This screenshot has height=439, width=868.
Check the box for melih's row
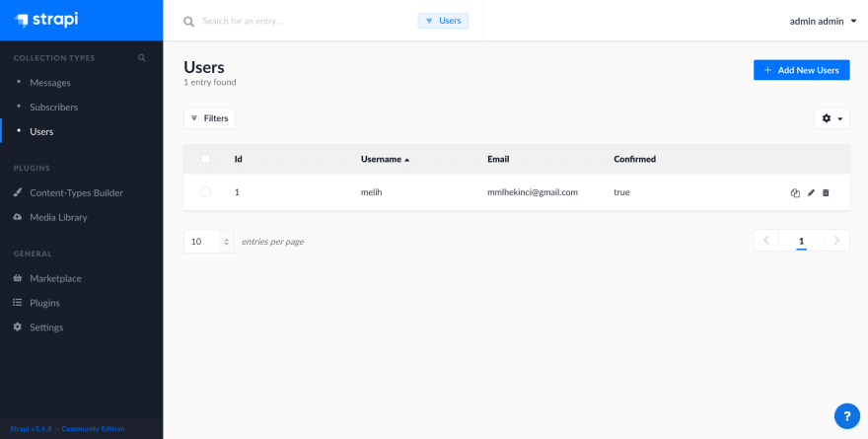(x=205, y=192)
